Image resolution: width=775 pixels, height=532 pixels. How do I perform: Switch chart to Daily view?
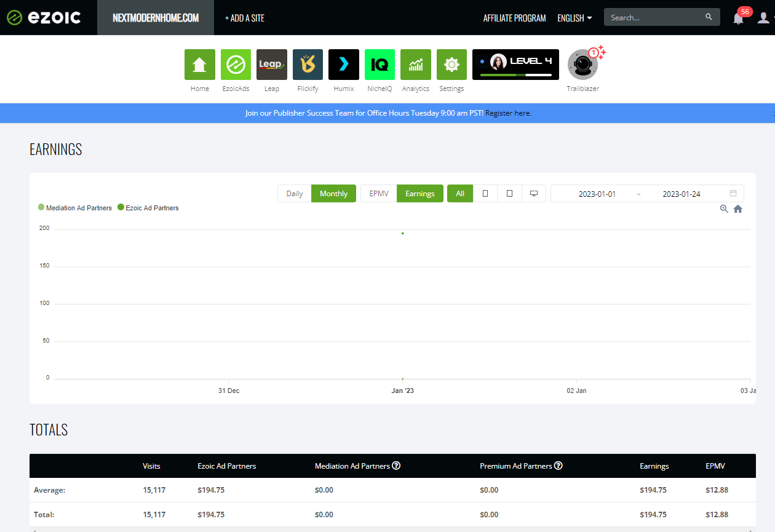coord(295,194)
